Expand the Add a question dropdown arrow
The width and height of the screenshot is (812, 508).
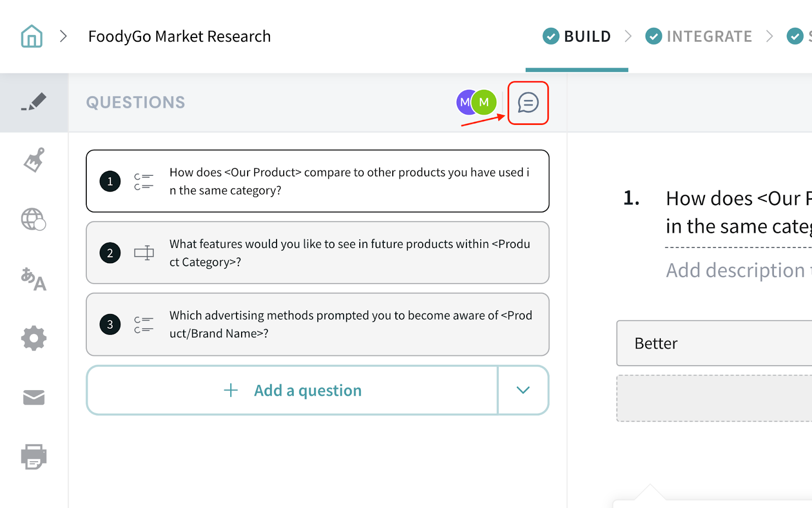(x=523, y=390)
